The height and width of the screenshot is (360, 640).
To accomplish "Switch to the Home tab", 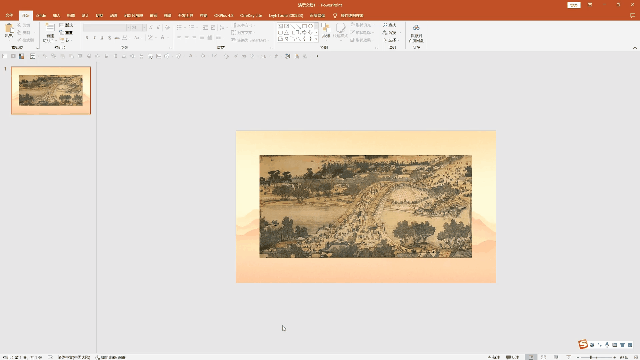I will pos(26,16).
